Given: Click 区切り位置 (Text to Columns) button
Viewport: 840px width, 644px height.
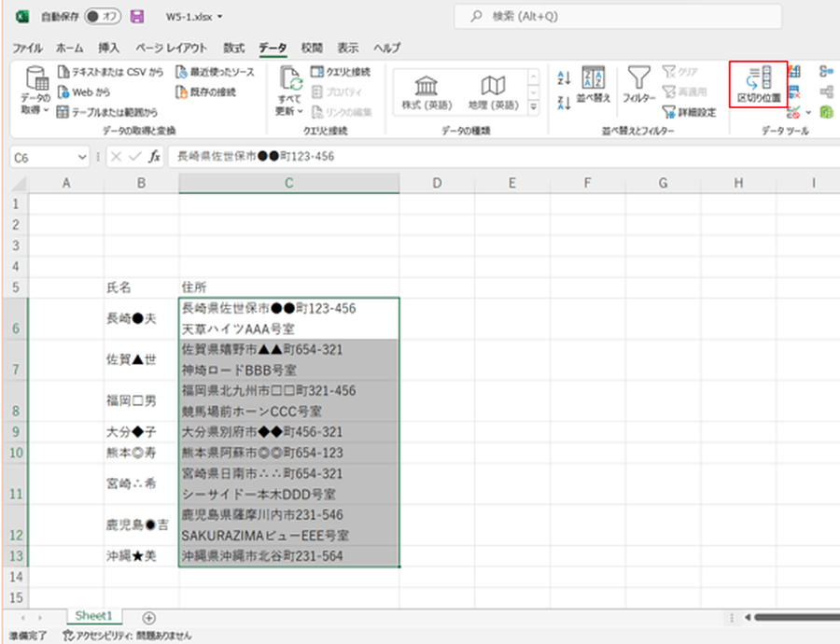Looking at the screenshot, I should pos(759,84).
